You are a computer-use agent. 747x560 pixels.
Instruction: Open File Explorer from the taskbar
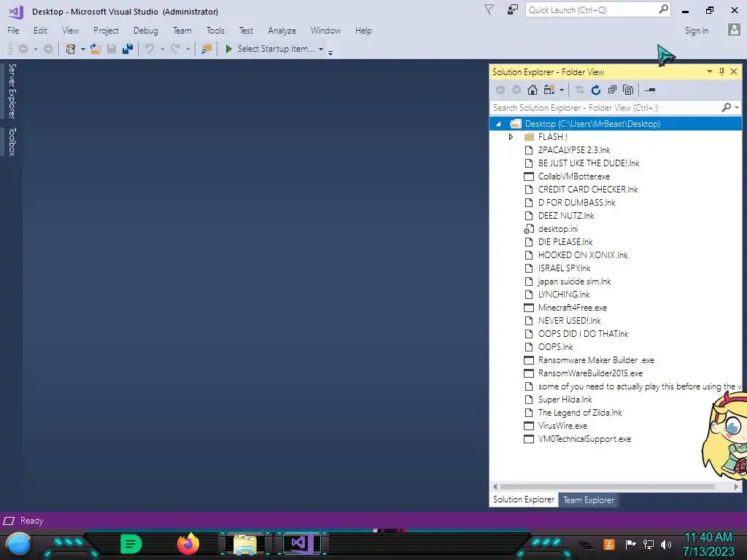[244, 545]
